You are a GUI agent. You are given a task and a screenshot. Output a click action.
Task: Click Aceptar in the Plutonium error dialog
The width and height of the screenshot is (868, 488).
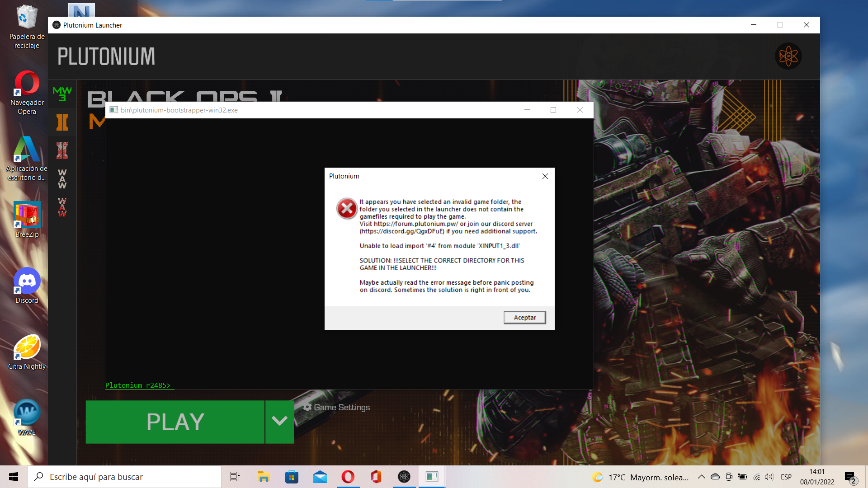coord(524,318)
